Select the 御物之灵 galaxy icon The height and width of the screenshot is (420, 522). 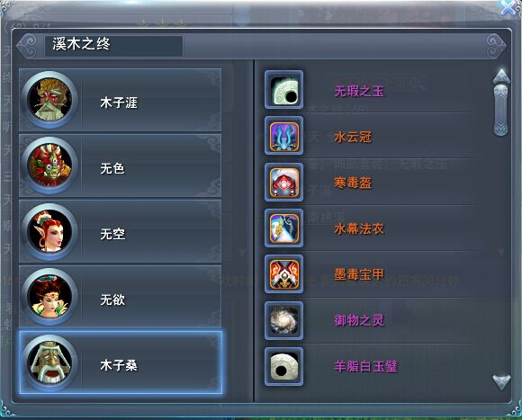point(284,320)
